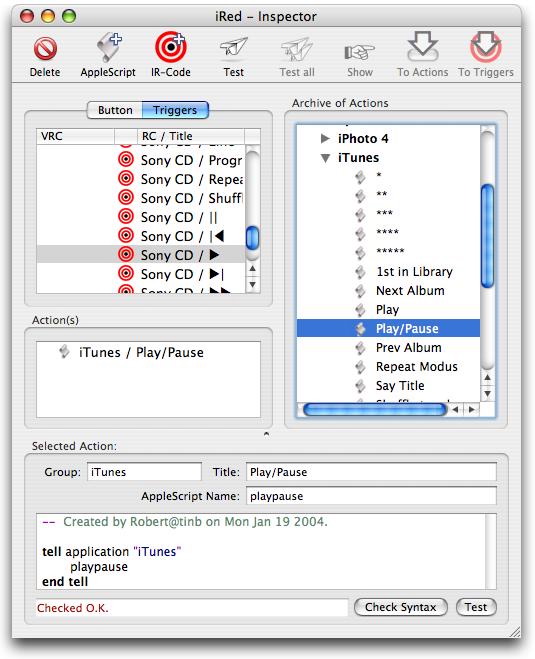
Task: Click the Check Syntax button
Action: tap(401, 607)
